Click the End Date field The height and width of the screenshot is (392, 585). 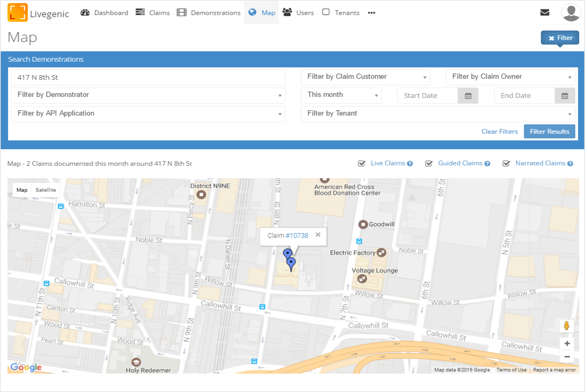(x=524, y=96)
